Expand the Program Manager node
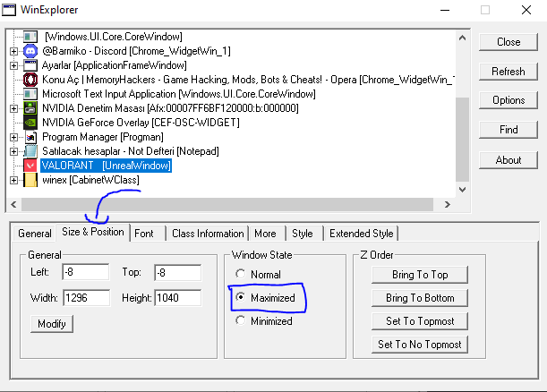547x392 pixels. point(13,137)
